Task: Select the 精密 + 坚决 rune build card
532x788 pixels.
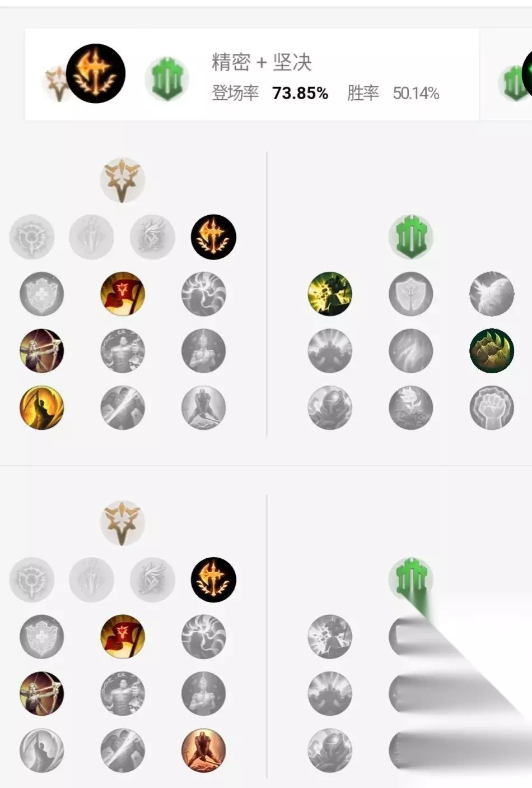Action: click(252, 75)
